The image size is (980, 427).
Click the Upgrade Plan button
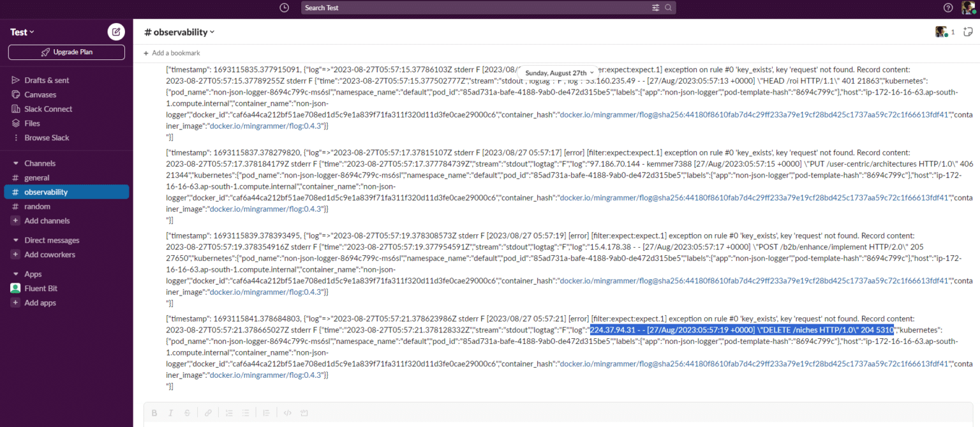(66, 52)
